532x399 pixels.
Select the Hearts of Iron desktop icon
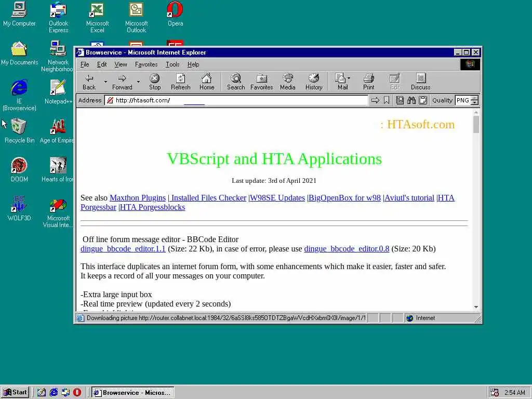pyautogui.click(x=57, y=170)
